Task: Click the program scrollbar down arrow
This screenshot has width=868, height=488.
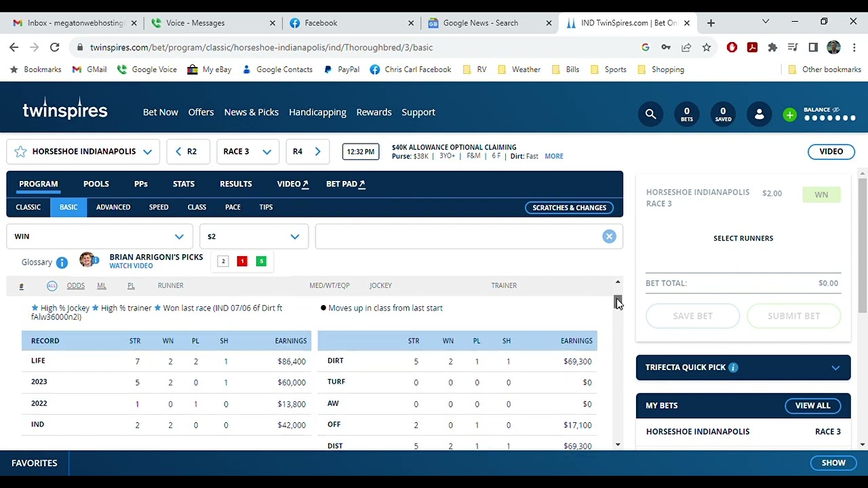Action: (618, 445)
